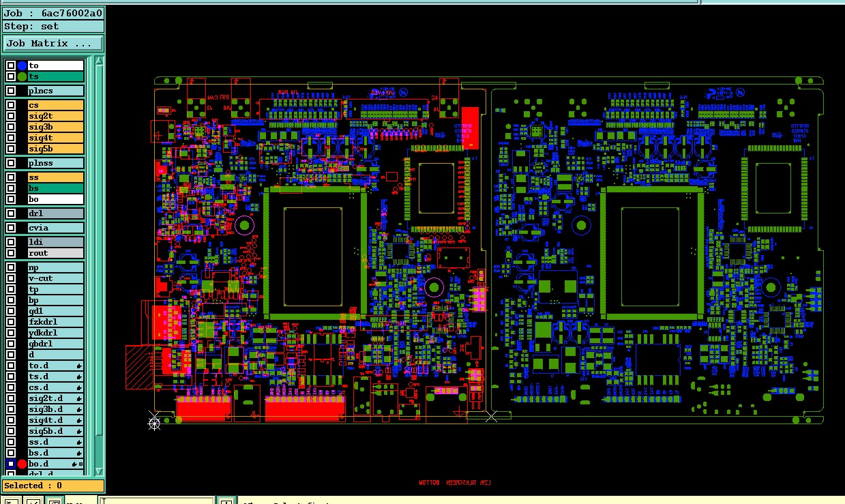
Task: Enable the plncs layer checkbox
Action: click(11, 91)
